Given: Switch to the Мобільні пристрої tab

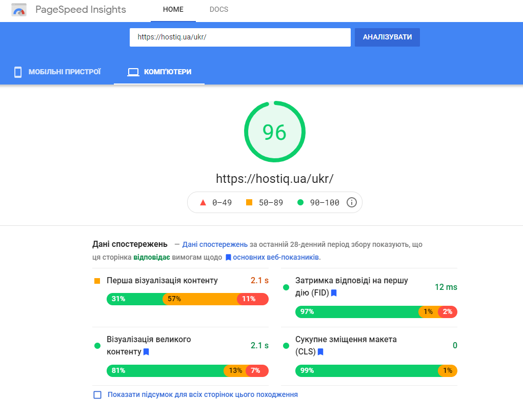Looking at the screenshot, I should (x=64, y=72).
